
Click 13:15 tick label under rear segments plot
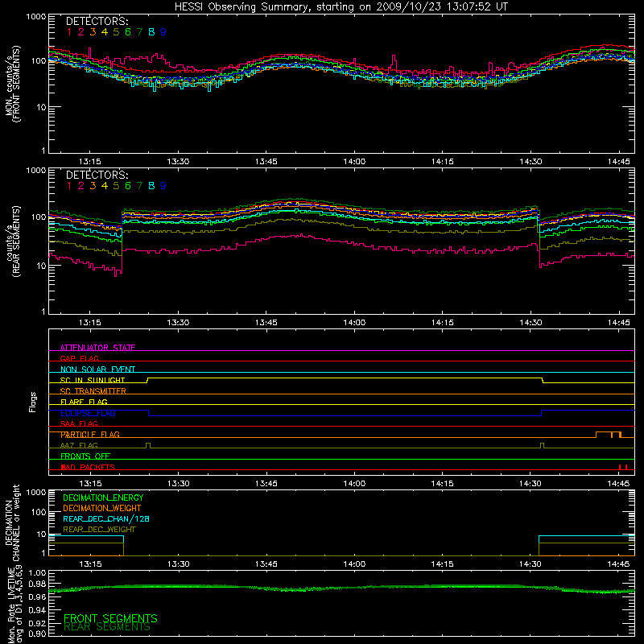click(x=90, y=323)
